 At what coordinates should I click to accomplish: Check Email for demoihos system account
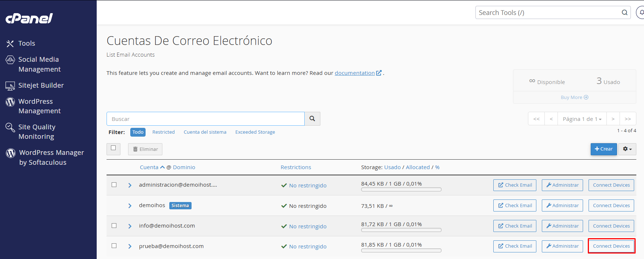[515, 206]
